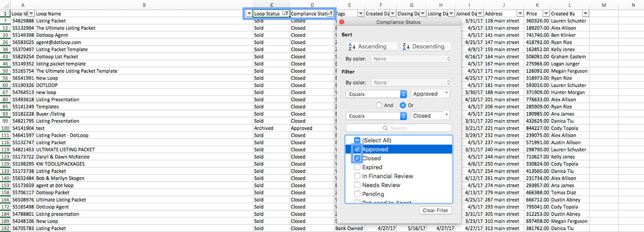This screenshot has height=232, width=644.
Task: Select column B header
Action: pos(144,5)
